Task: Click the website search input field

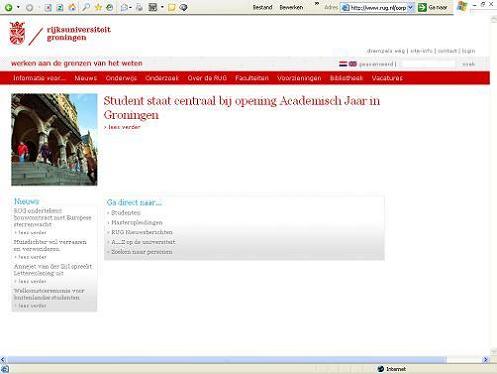Action: coord(428,64)
